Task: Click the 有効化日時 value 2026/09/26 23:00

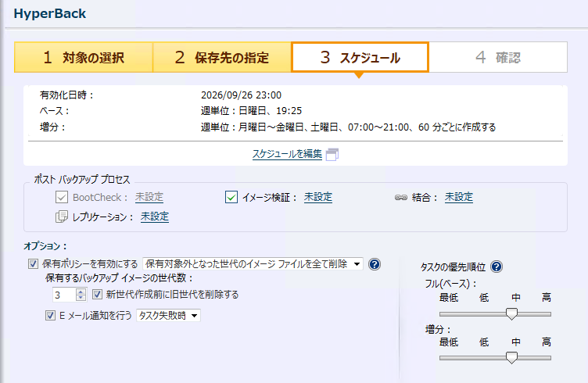Action: (x=241, y=95)
